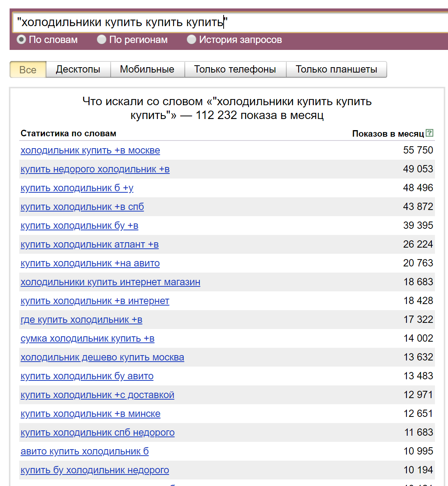The height and width of the screenshot is (486, 448).
Task: Open the Только телефоны tab
Action: point(235,69)
